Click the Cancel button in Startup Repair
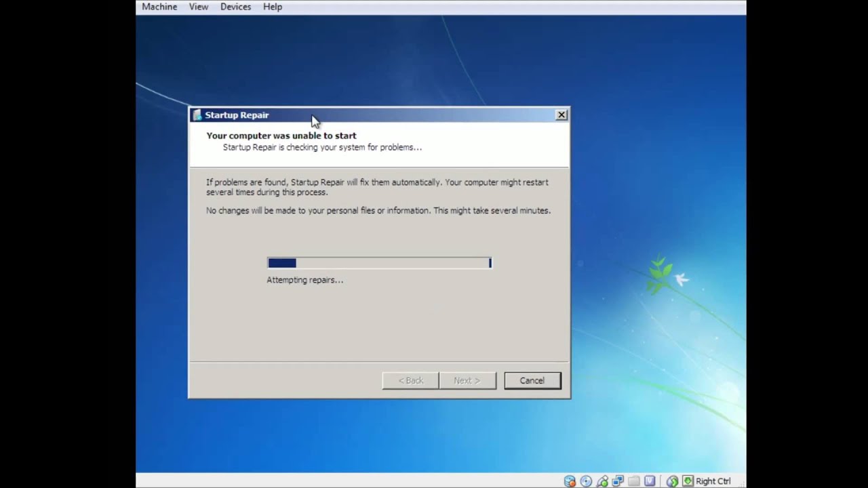 coord(532,380)
